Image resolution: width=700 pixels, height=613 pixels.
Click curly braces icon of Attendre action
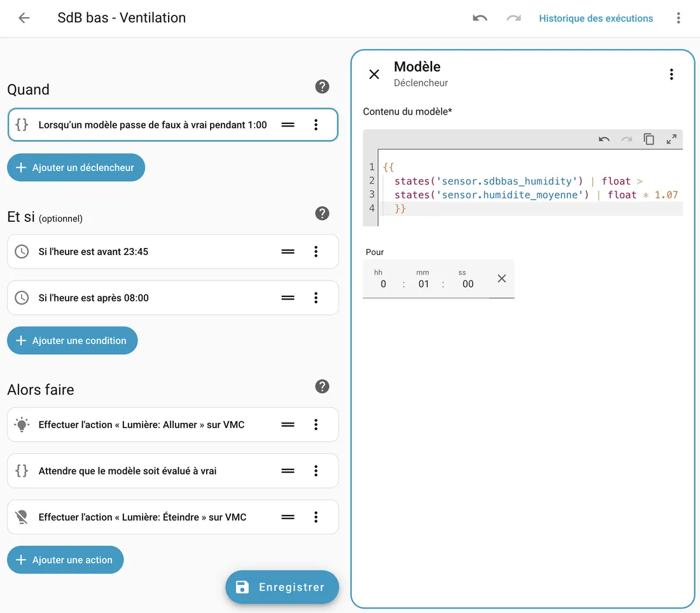[22, 471]
